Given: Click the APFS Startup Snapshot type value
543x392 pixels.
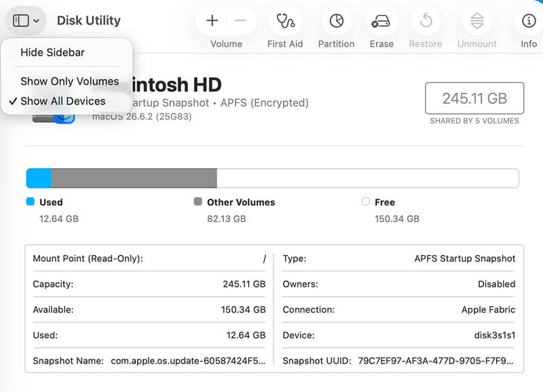Looking at the screenshot, I should (x=465, y=258).
